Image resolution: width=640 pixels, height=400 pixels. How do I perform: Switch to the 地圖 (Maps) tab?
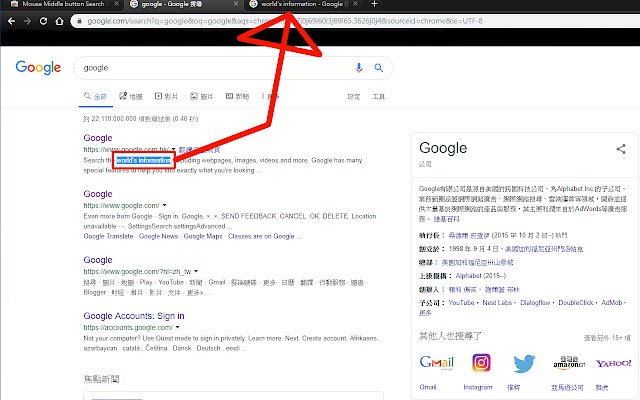[131, 96]
